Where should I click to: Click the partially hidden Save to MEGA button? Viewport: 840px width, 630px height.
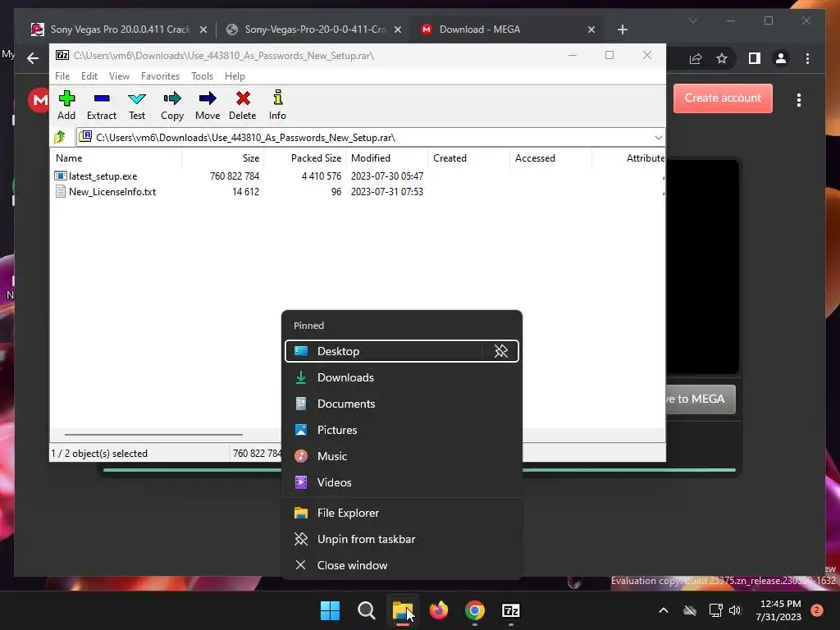pyautogui.click(x=701, y=399)
